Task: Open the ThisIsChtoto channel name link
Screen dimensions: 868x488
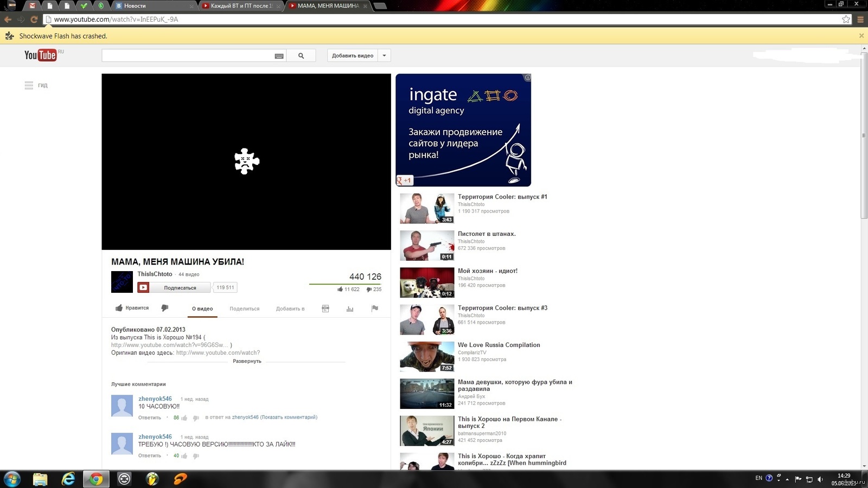Action: (x=155, y=274)
